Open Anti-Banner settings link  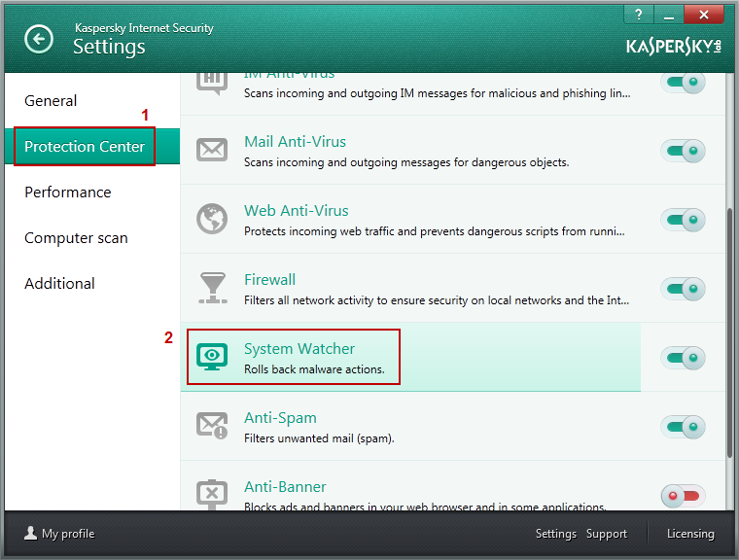point(285,486)
